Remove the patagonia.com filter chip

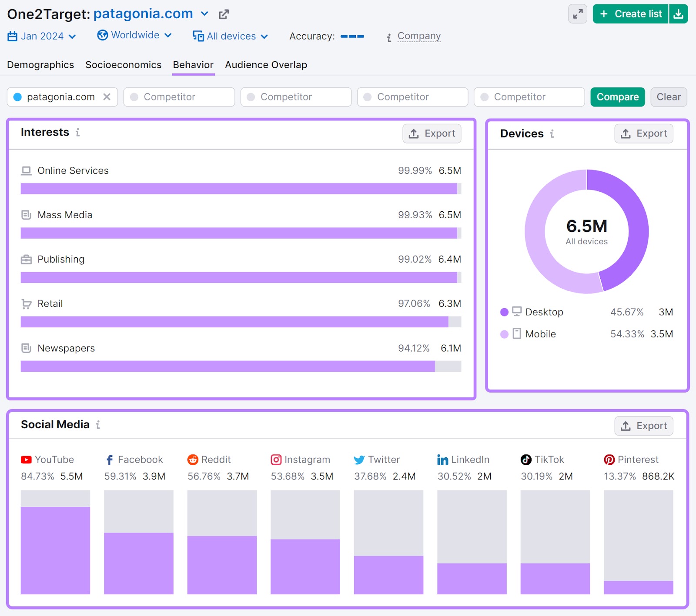(x=107, y=97)
